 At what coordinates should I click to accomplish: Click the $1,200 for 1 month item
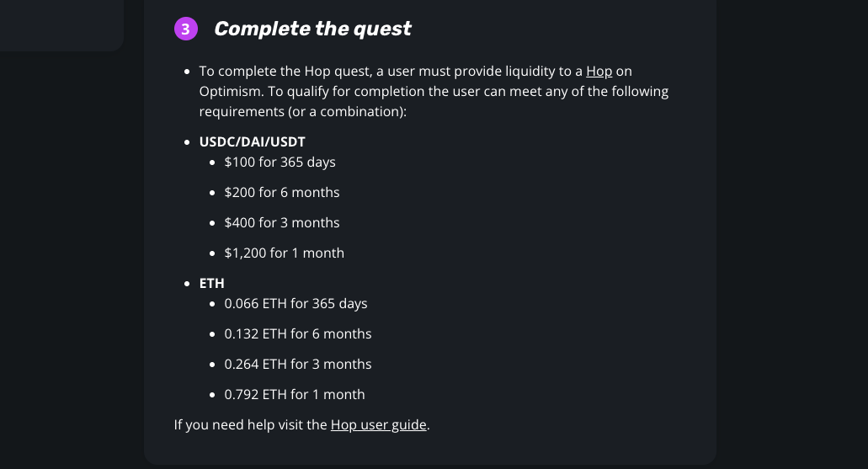point(284,253)
